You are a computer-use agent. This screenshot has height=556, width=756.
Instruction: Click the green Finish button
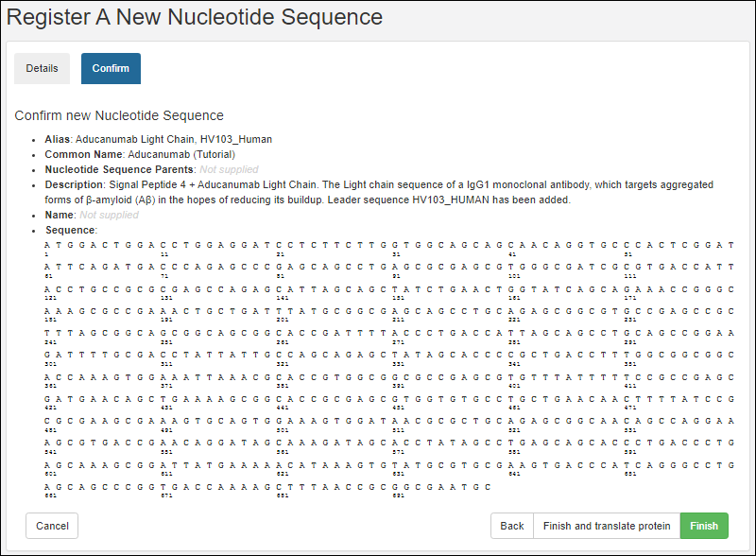coord(704,526)
